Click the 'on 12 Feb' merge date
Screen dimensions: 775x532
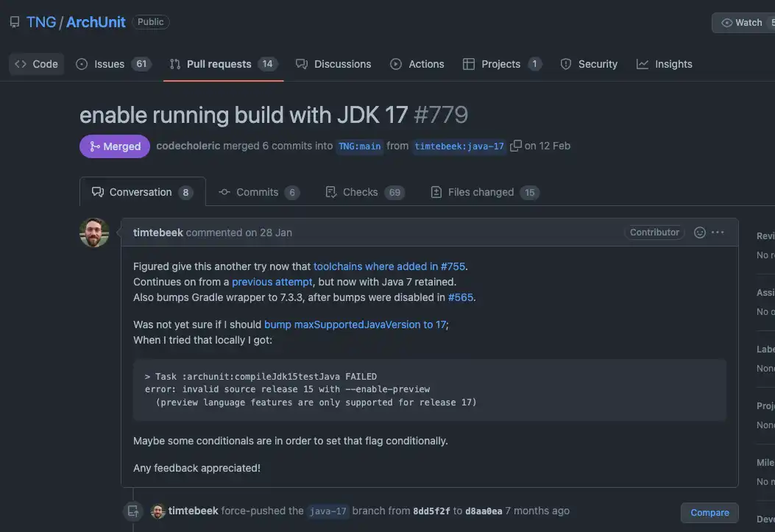[547, 146]
